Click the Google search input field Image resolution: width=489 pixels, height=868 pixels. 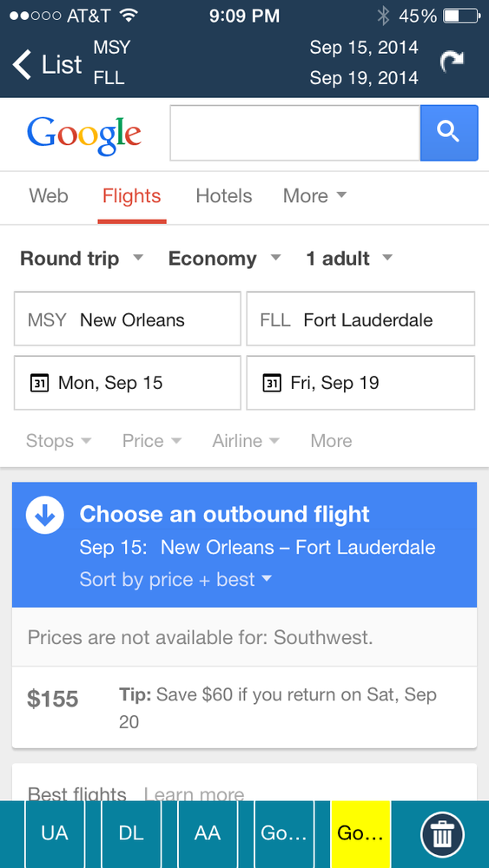pyautogui.click(x=294, y=133)
